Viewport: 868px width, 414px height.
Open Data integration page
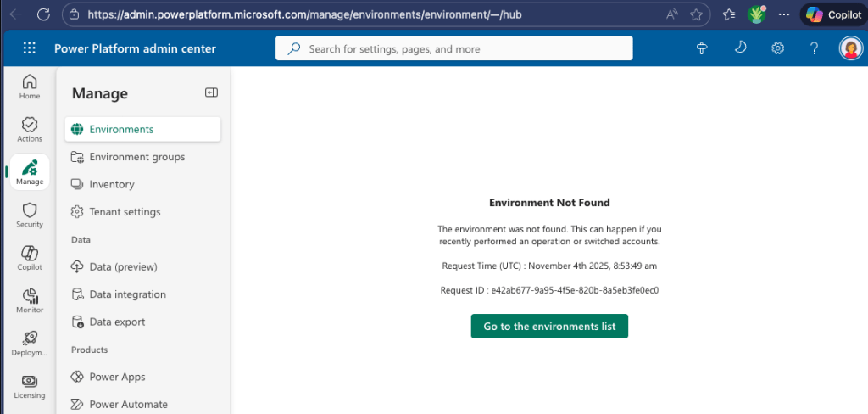tap(127, 294)
